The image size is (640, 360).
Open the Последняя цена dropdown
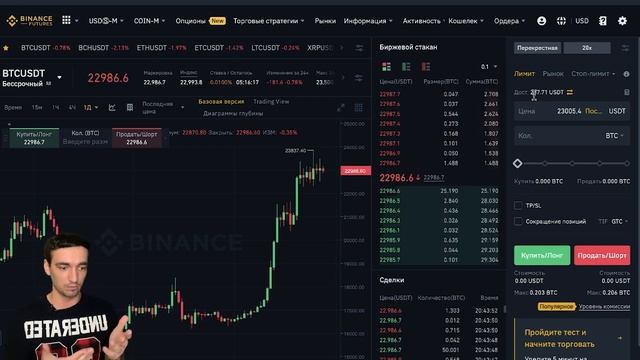click(x=163, y=107)
